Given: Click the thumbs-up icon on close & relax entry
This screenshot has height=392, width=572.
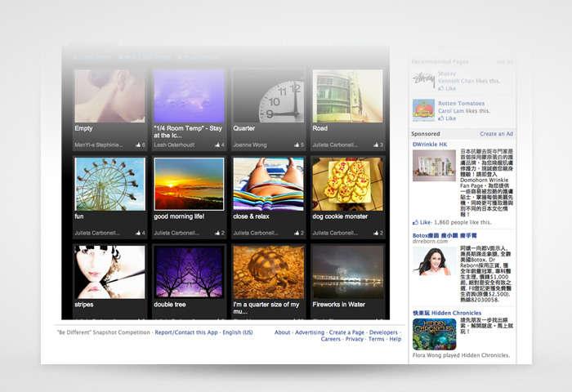Looking at the screenshot, I should (x=297, y=233).
